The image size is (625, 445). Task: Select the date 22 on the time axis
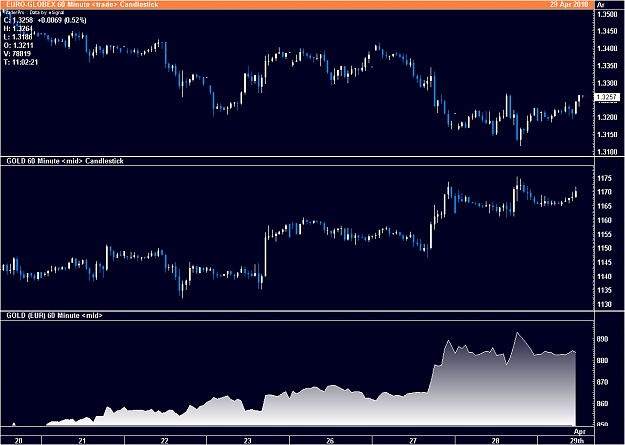pos(165,441)
